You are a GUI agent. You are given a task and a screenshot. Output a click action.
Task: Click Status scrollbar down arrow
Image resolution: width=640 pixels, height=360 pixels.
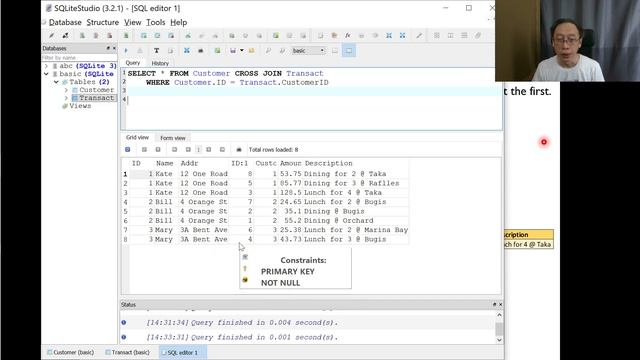tap(499, 340)
